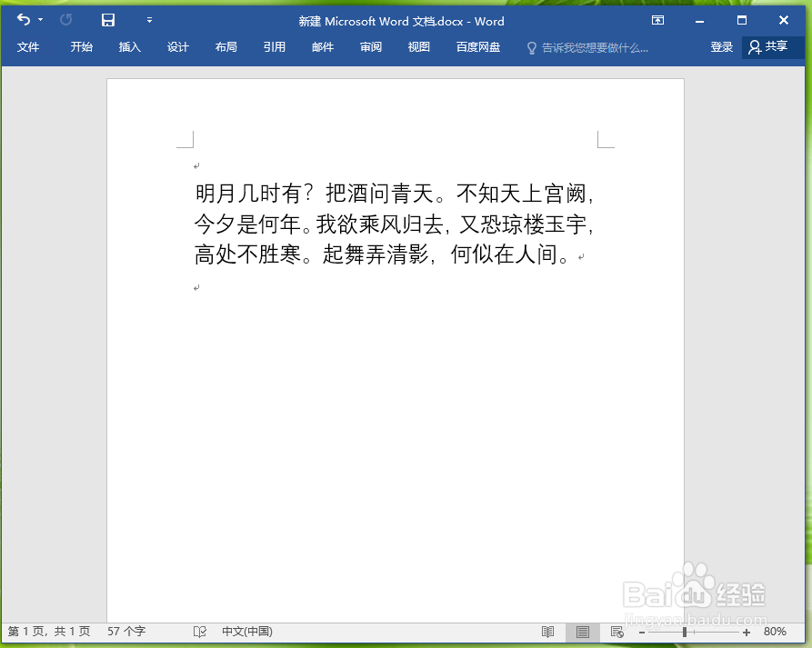Viewport: 812px width, 648px height.
Task: Switch to the 开始 (Home) tab
Action: 81,47
